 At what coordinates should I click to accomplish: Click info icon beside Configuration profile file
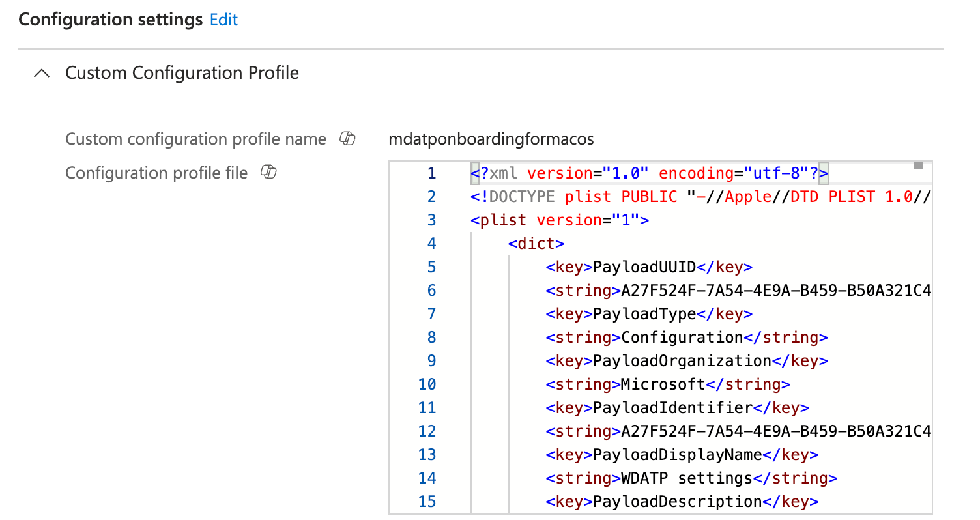point(269,173)
